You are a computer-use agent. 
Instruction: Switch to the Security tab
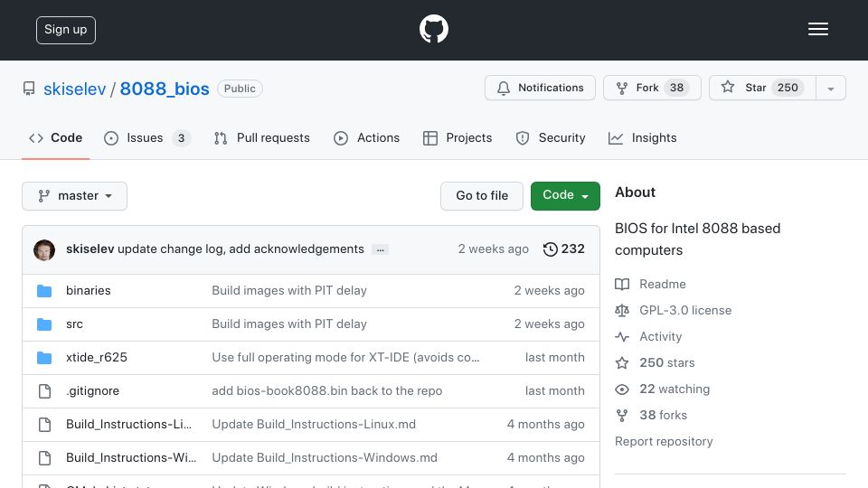point(551,137)
